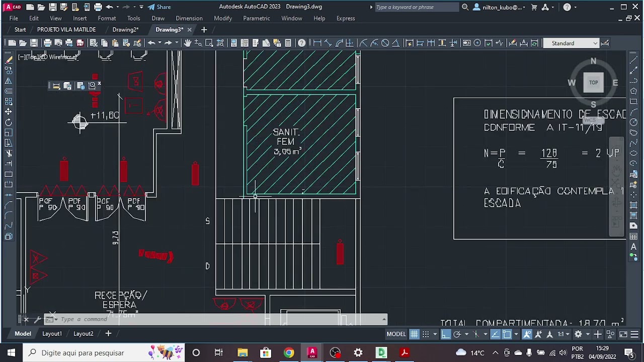Viewport: 644px width, 362px height.
Task: Click the Help question mark in standard toolbar
Action: [x=302, y=43]
